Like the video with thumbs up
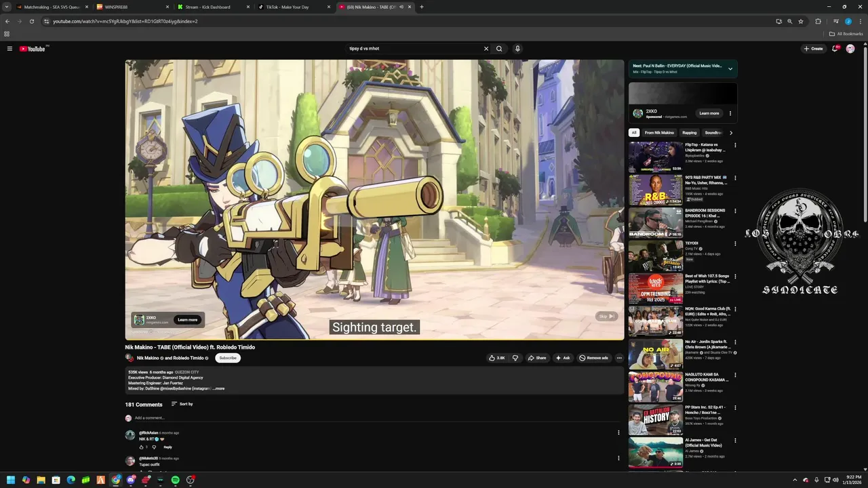The width and height of the screenshot is (868, 488). (x=497, y=358)
